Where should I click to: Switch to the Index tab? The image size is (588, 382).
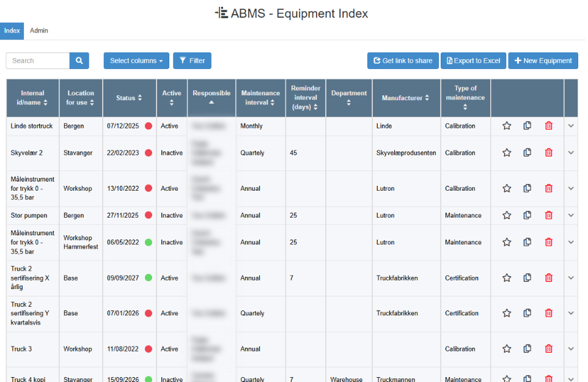click(x=12, y=31)
